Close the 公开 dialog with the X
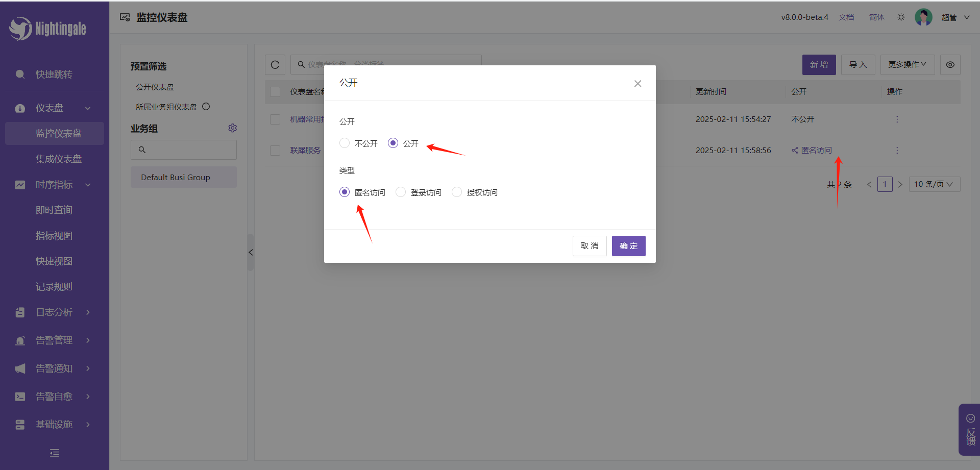The image size is (980, 470). [638, 84]
